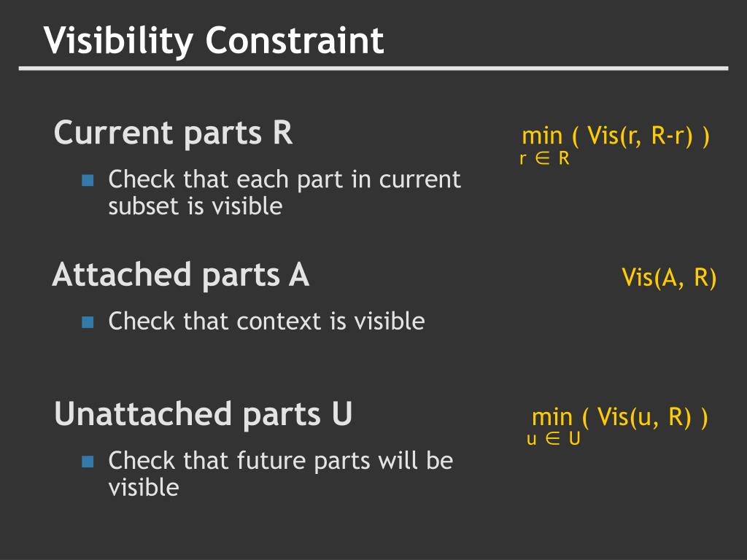This screenshot has height=560, width=747.
Task: Click the word 'Constraint' in the title
Action: [x=295, y=40]
